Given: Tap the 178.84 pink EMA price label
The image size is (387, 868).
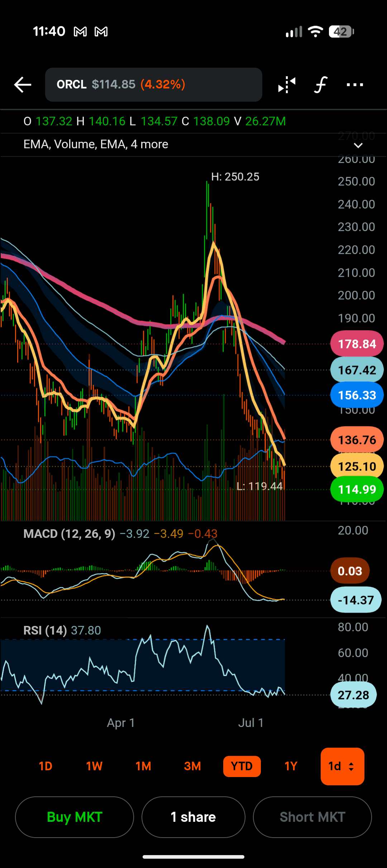Looking at the screenshot, I should click(357, 344).
